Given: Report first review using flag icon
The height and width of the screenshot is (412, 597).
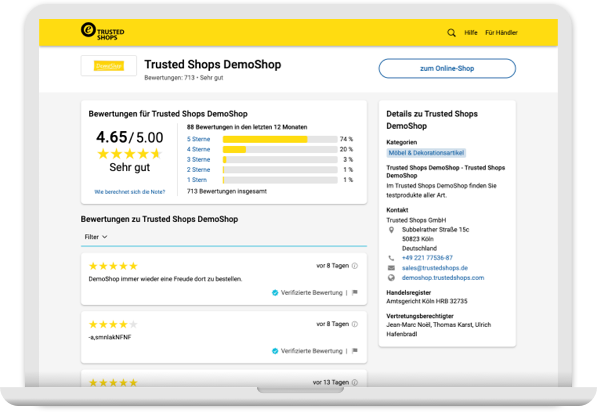Looking at the screenshot, I should 355,292.
